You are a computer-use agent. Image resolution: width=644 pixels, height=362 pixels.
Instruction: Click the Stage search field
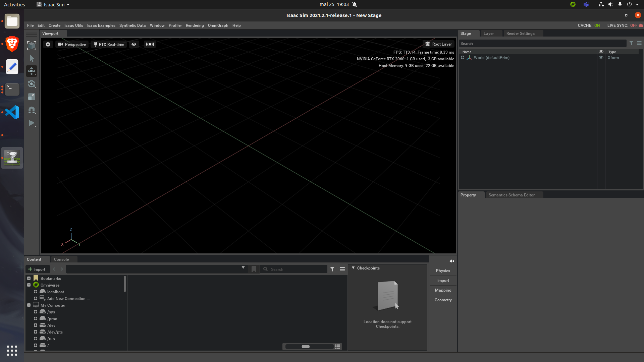tap(542, 44)
